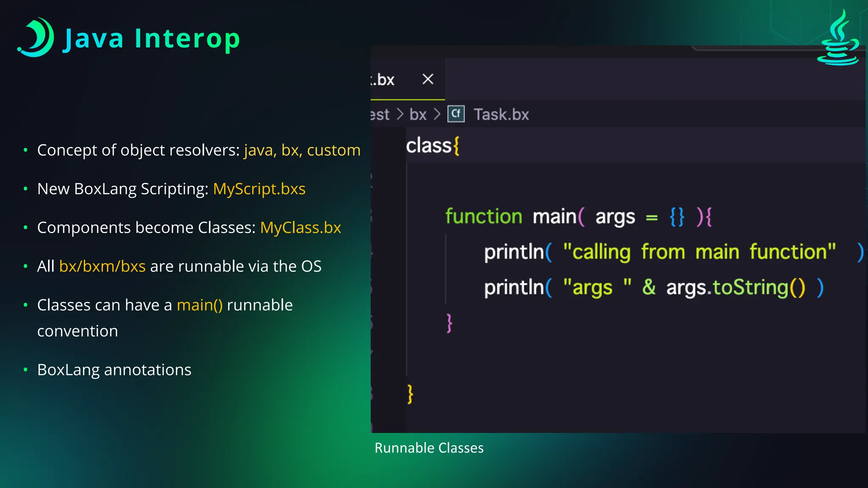
Task: Click the blue empty struct {} default value
Action: click(677, 217)
